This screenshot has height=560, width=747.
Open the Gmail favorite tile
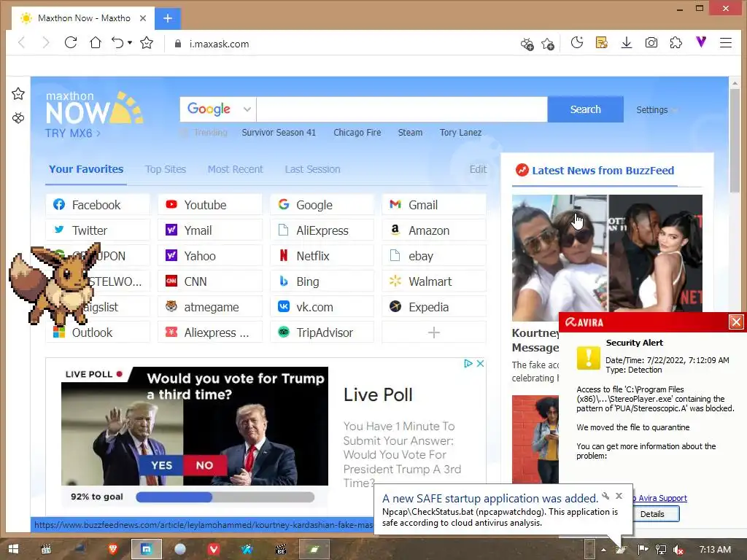point(434,205)
